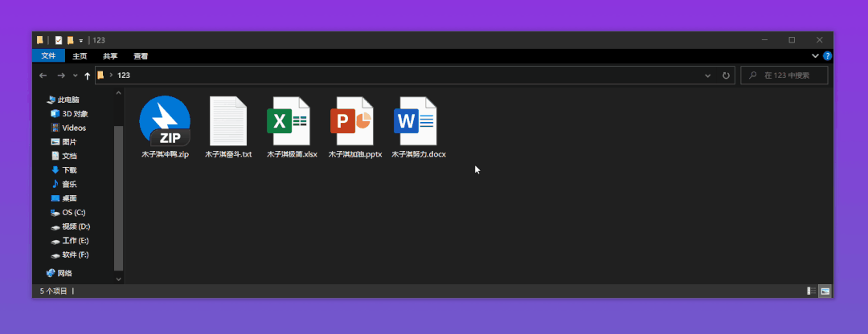Image resolution: width=868 pixels, height=334 pixels.
Task: Click the 123 breadcrumb in the address bar
Action: [x=124, y=75]
